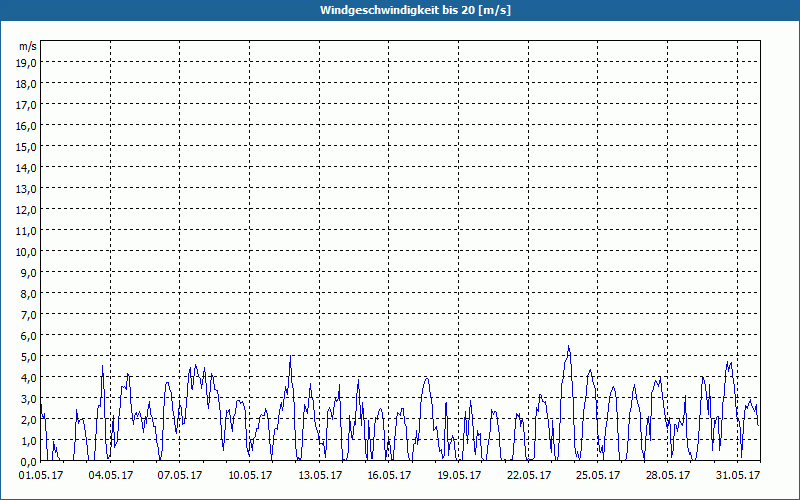Pick the 28.05.17 date label
This screenshot has width=800, height=500.
pyautogui.click(x=668, y=476)
